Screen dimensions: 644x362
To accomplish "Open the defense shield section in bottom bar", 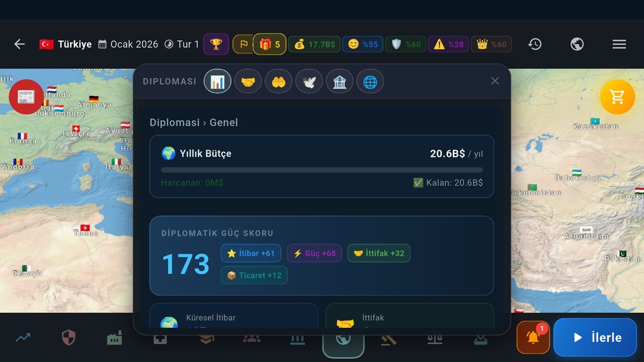I will pyautogui.click(x=68, y=338).
